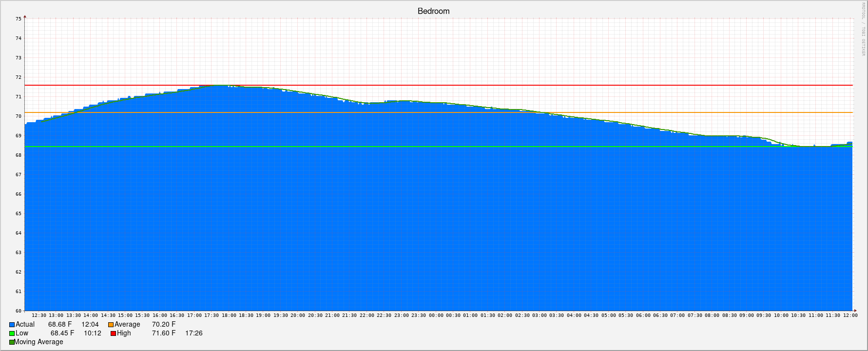Click the Bedroom chart title
The width and height of the screenshot is (868, 351).
coord(433,11)
